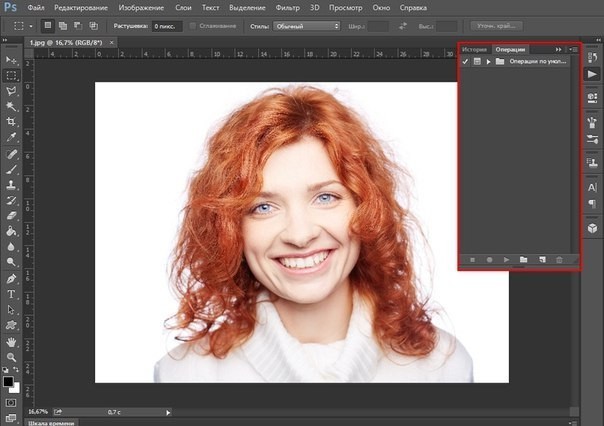Select the Custom Shape tool

tap(11, 325)
